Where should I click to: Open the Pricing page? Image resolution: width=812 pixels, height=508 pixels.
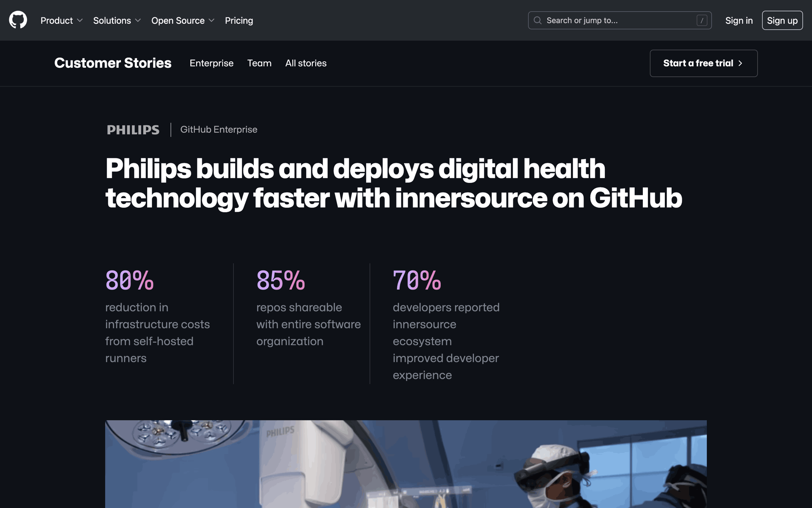[239, 20]
